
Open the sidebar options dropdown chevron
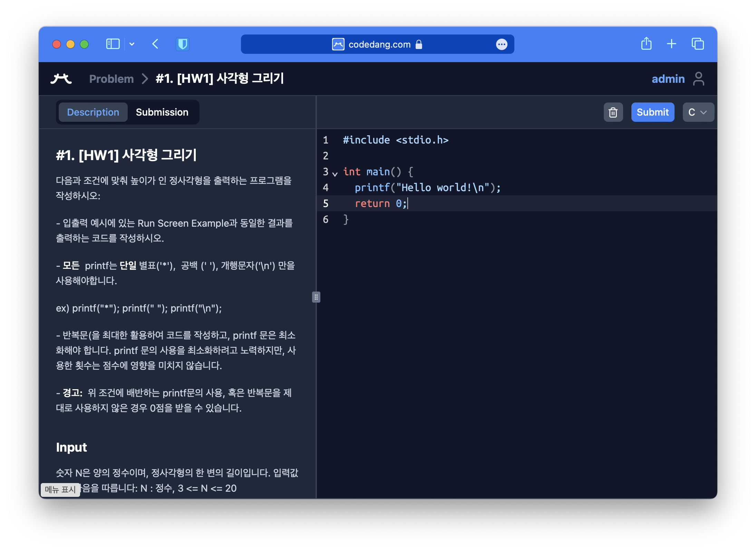click(x=132, y=44)
